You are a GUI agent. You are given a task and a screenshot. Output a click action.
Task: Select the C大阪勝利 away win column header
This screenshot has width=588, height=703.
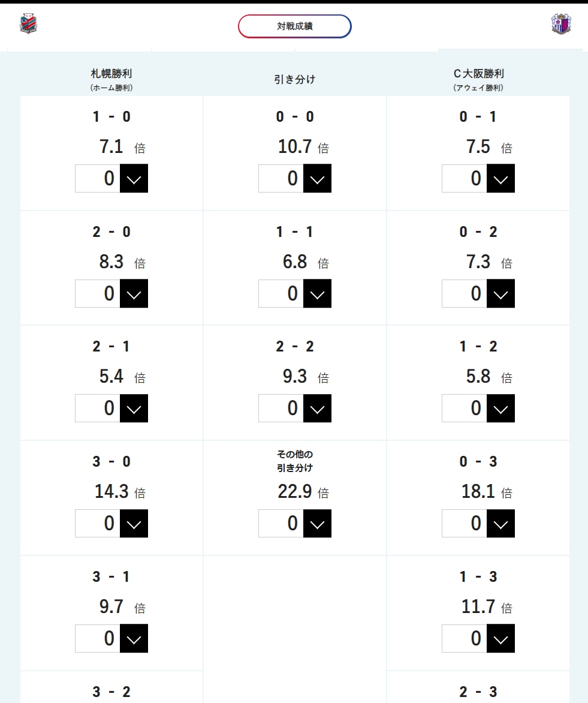point(478,74)
